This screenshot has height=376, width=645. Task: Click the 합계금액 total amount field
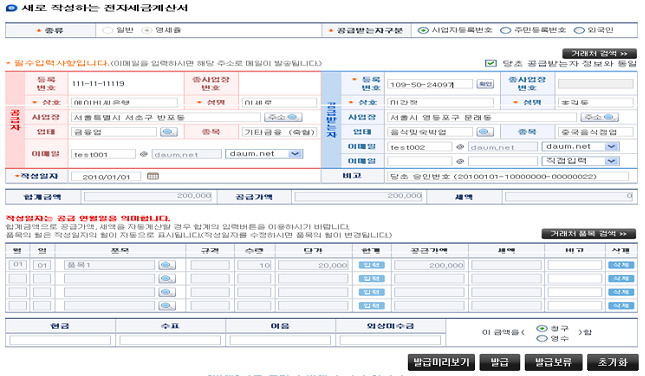(x=148, y=197)
